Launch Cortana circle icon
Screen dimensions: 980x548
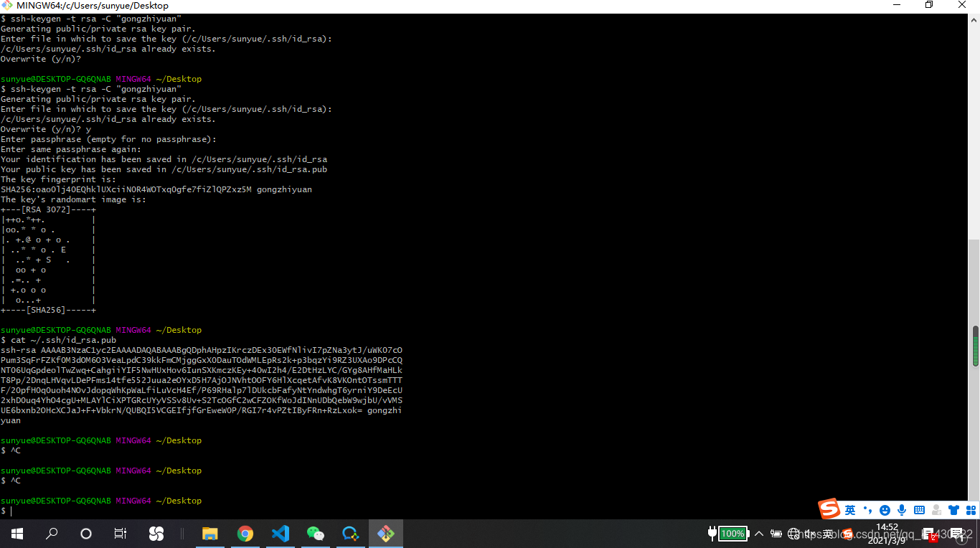pyautogui.click(x=86, y=534)
